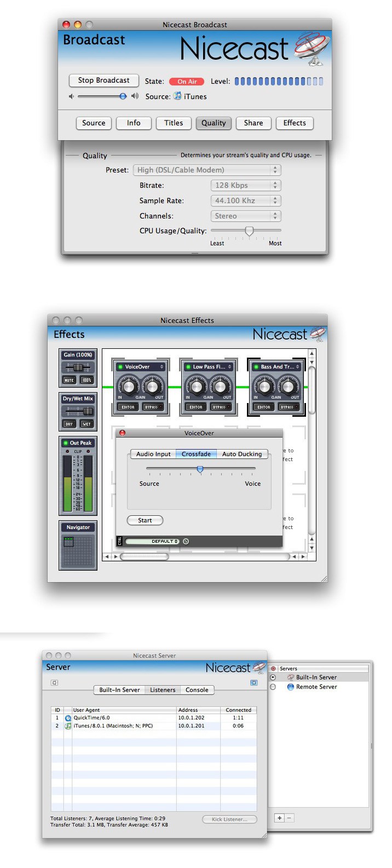Turn the VoiceOver effect IN knob
Screen dimensions: 392x868
[x=128, y=386]
